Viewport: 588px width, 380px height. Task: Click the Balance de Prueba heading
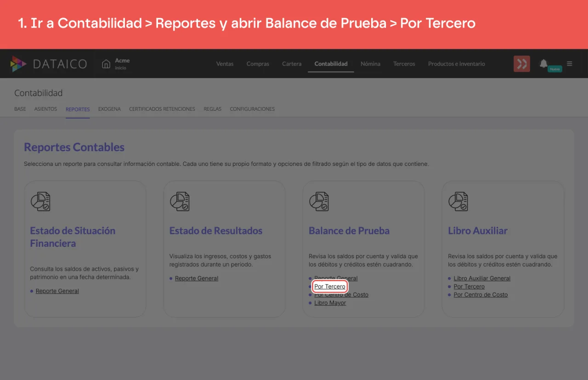coord(349,231)
